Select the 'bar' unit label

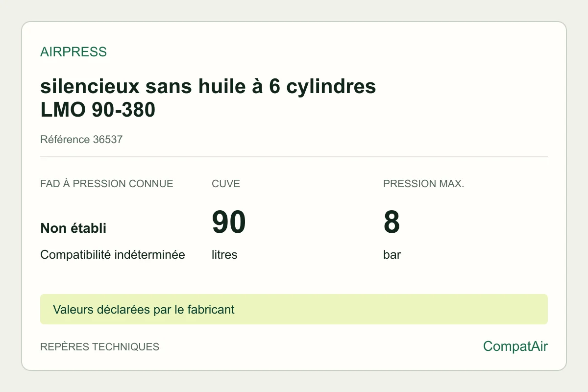coord(392,255)
